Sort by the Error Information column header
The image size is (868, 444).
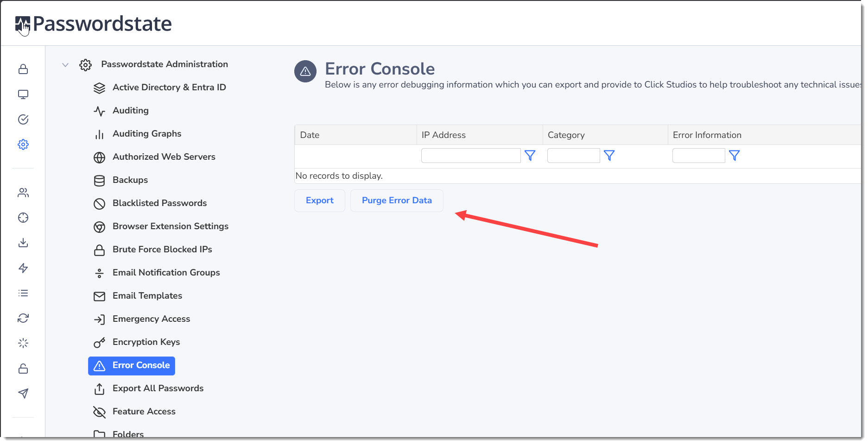point(707,135)
